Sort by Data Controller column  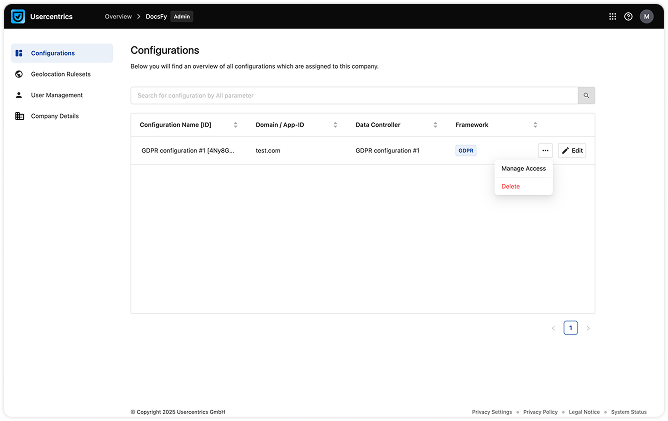pos(435,125)
